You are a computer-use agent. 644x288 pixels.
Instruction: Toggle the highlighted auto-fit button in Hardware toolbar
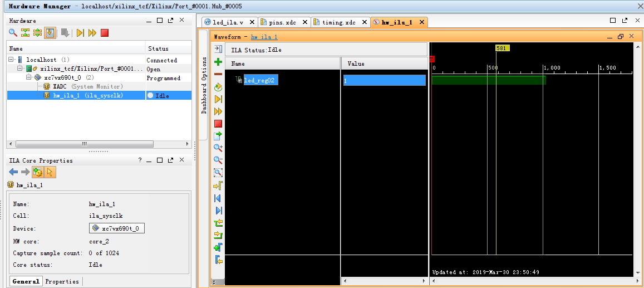(50, 33)
